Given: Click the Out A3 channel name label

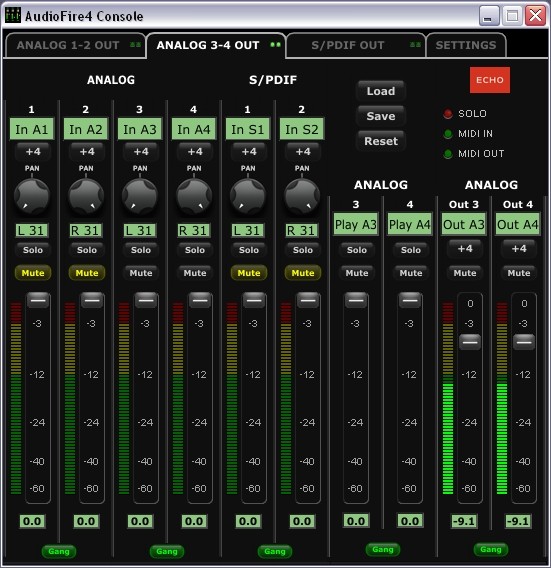Looking at the screenshot, I should (464, 224).
